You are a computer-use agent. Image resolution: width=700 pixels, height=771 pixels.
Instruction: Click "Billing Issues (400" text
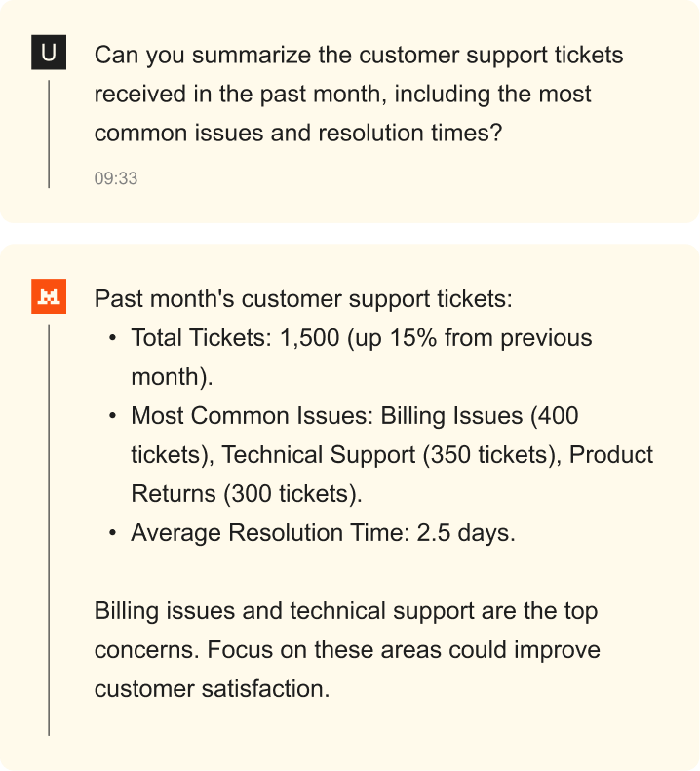[480, 416]
